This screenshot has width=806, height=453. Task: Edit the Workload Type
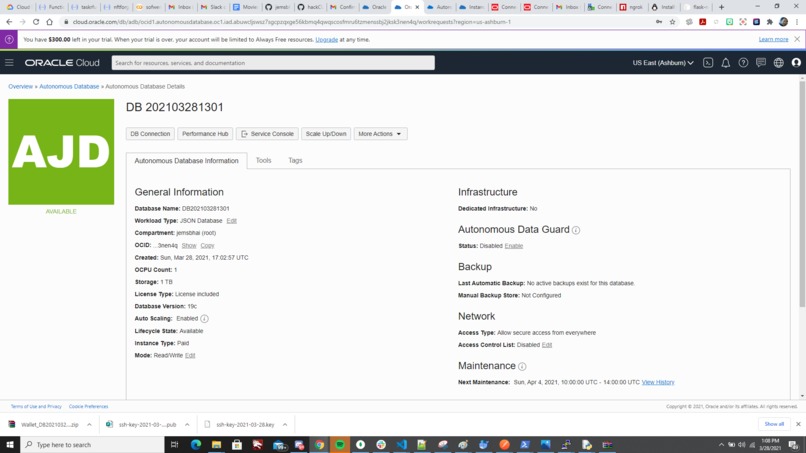point(231,221)
